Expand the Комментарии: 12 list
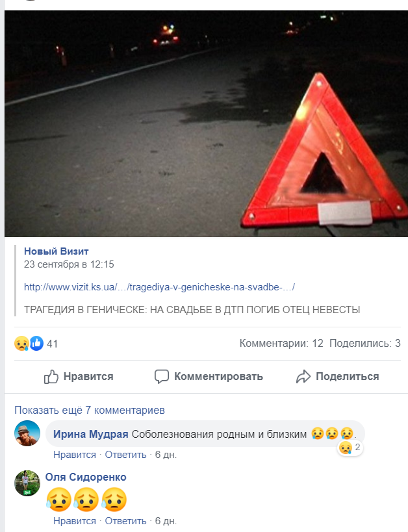Image resolution: width=408 pixels, height=532 pixels. (x=281, y=344)
